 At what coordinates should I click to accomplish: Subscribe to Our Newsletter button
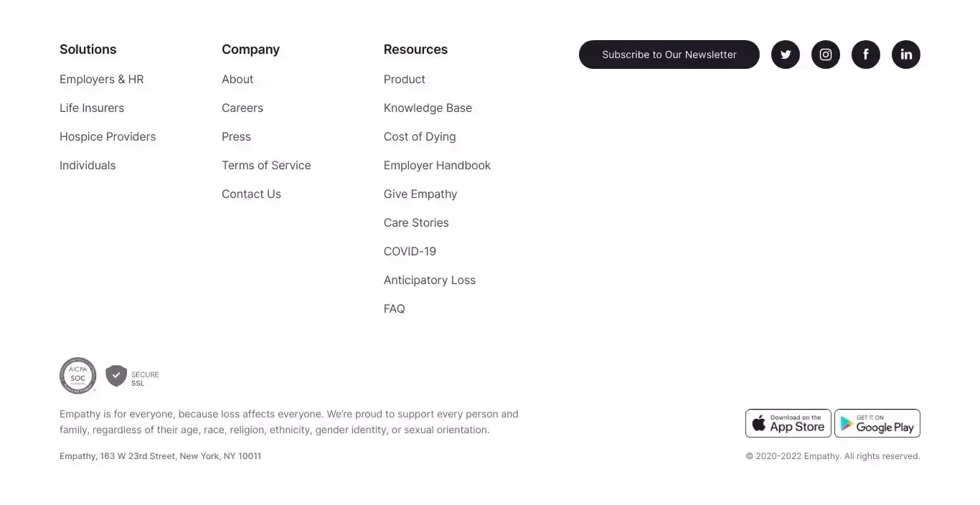(669, 55)
